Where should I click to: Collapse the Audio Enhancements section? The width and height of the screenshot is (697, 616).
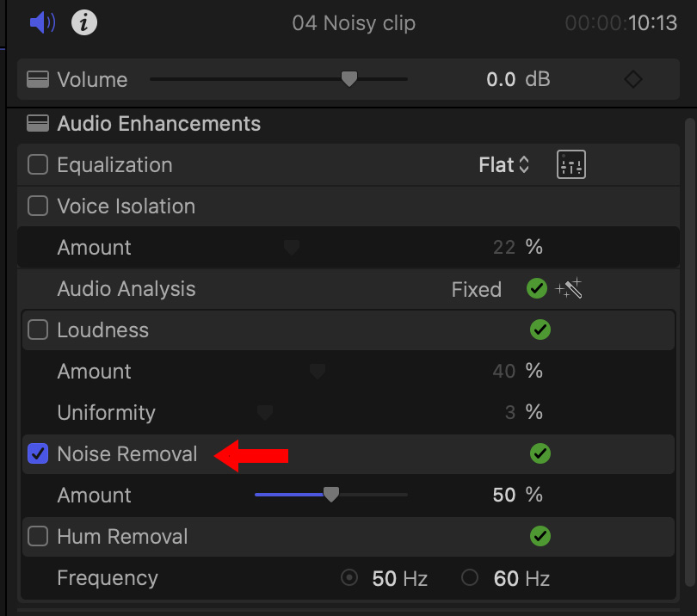tap(38, 124)
